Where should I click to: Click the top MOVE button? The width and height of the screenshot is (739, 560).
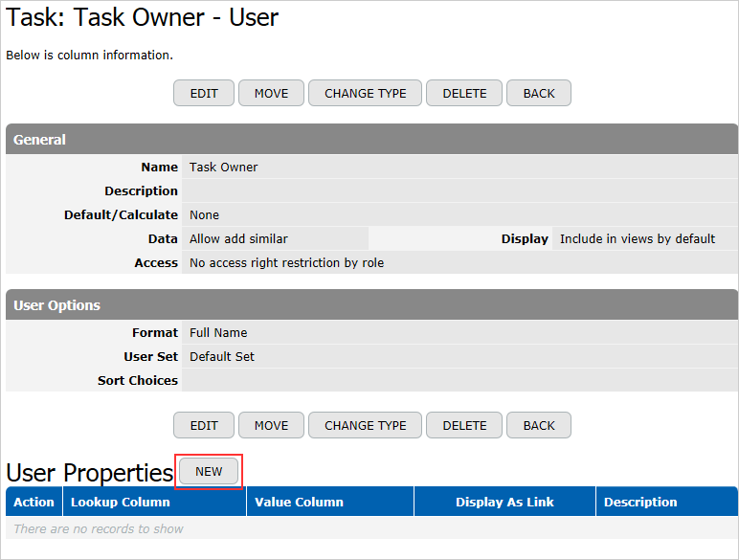(271, 94)
